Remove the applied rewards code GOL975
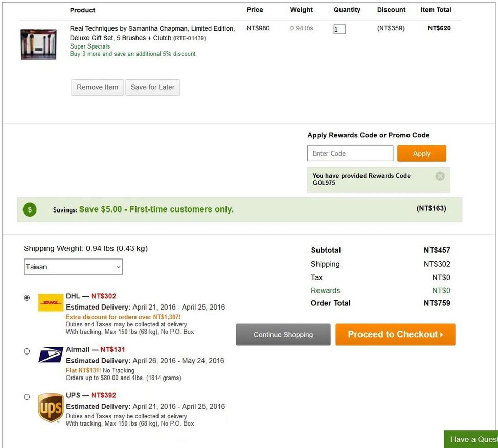Image resolution: width=498 pixels, height=448 pixels. 440,176
